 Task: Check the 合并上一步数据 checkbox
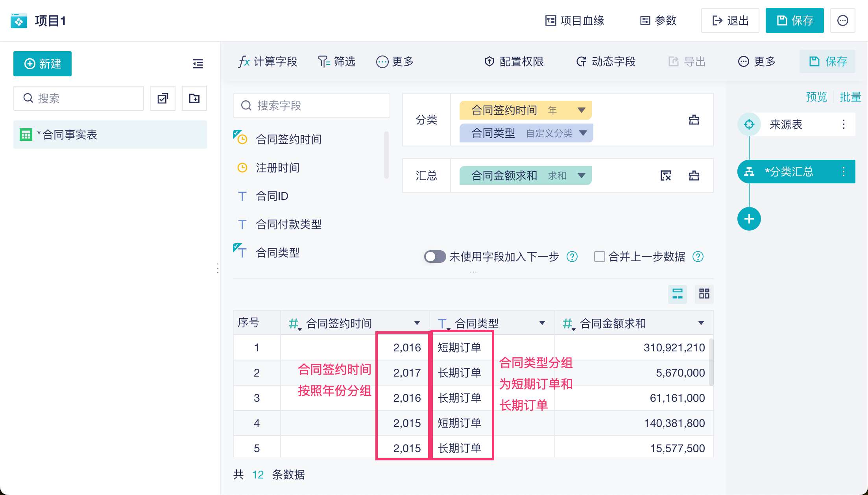(599, 257)
